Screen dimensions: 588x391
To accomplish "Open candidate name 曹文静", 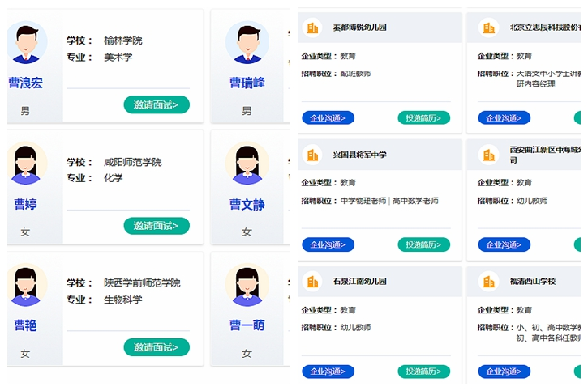I will 247,204.
